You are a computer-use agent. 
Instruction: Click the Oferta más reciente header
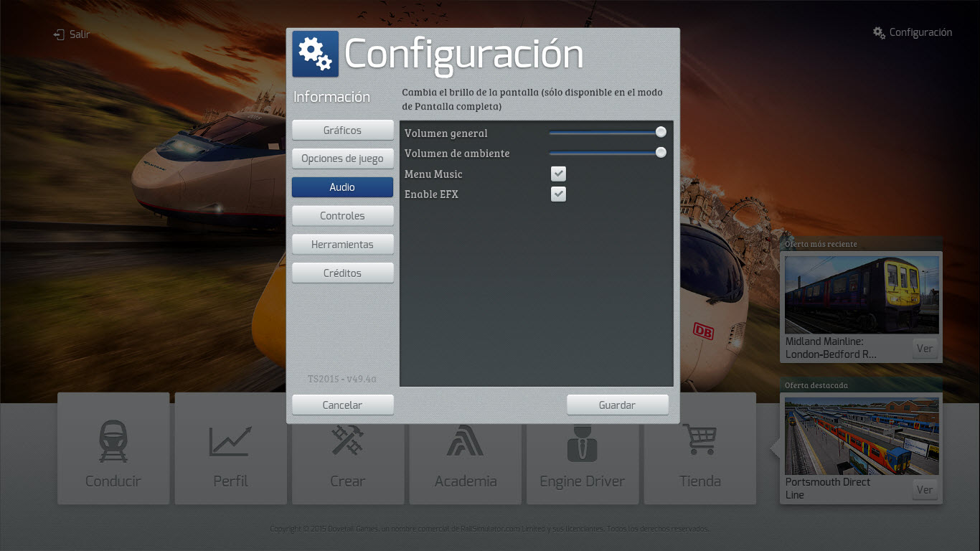pos(821,244)
